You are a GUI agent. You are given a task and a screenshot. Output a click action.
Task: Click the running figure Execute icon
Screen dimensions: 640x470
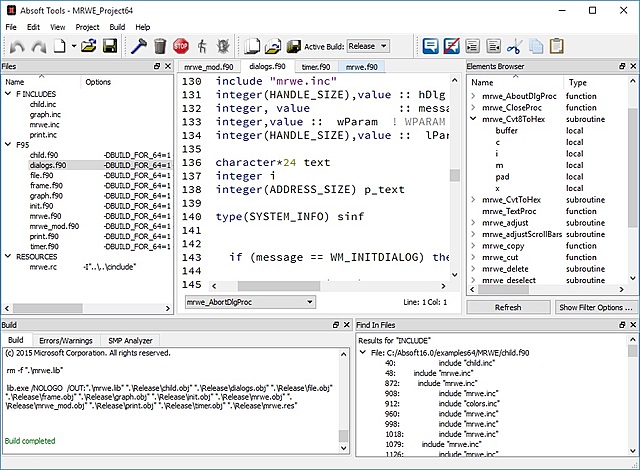[203, 46]
